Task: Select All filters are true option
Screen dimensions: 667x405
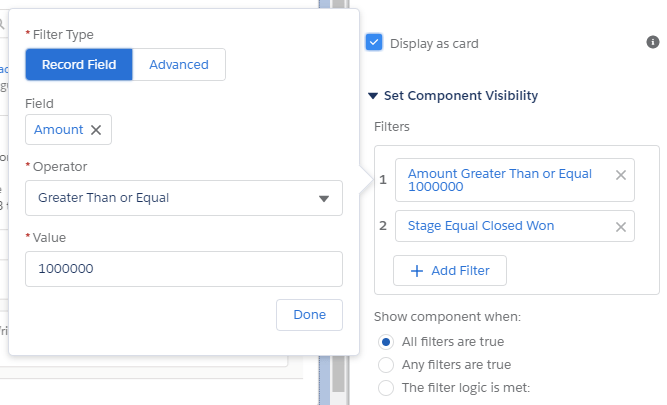Action: point(387,341)
